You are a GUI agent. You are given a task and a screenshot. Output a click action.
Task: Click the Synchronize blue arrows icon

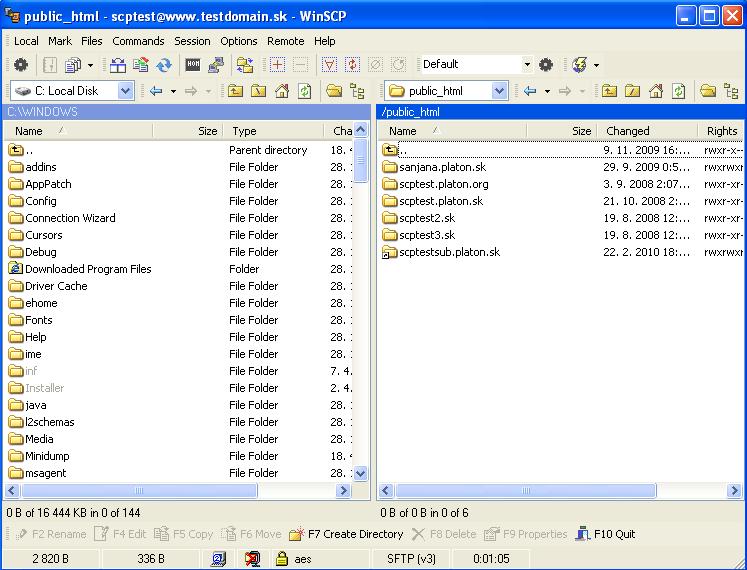coord(164,64)
